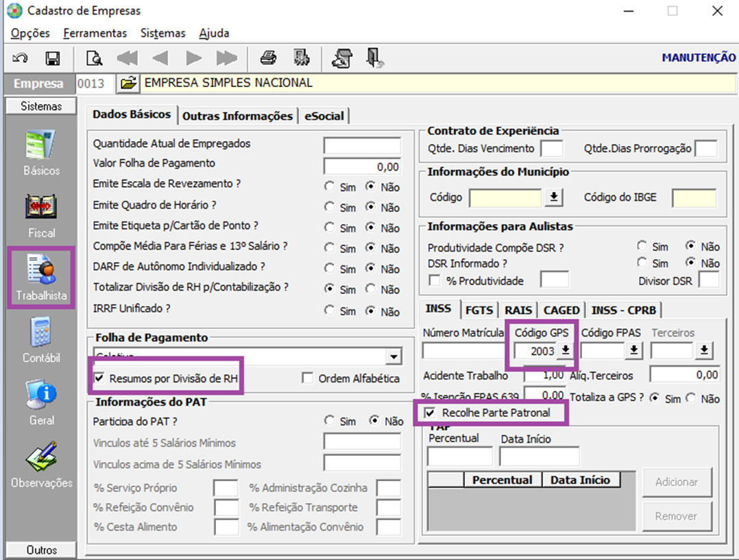This screenshot has width=739, height=560.
Task: Select Sim for IRRF Unificado
Action: (x=330, y=311)
